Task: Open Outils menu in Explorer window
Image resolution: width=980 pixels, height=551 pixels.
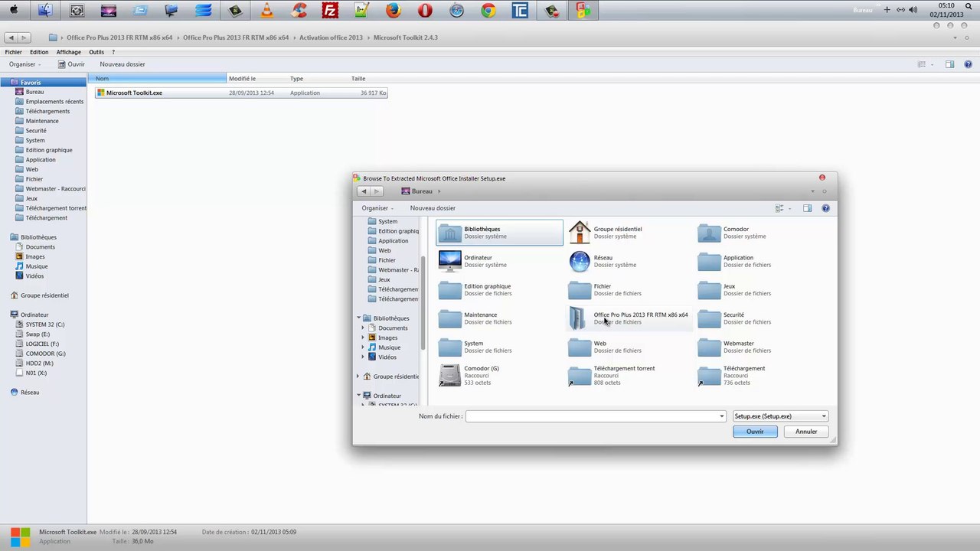Action: pos(96,52)
